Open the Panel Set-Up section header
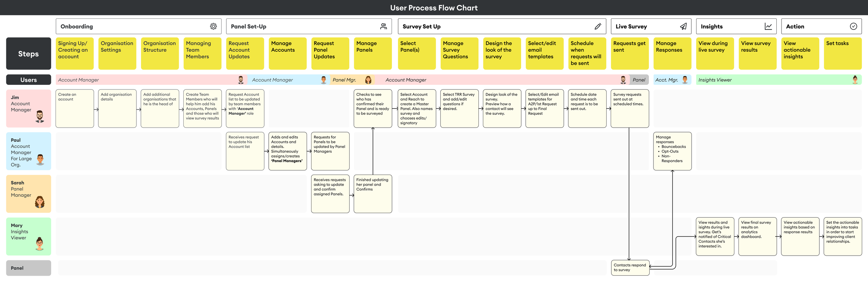Screen dimensions: 868x282 [309, 26]
